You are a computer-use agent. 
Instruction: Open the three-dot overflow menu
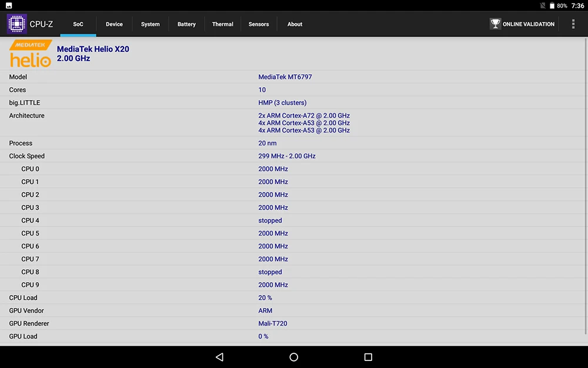[x=573, y=24]
